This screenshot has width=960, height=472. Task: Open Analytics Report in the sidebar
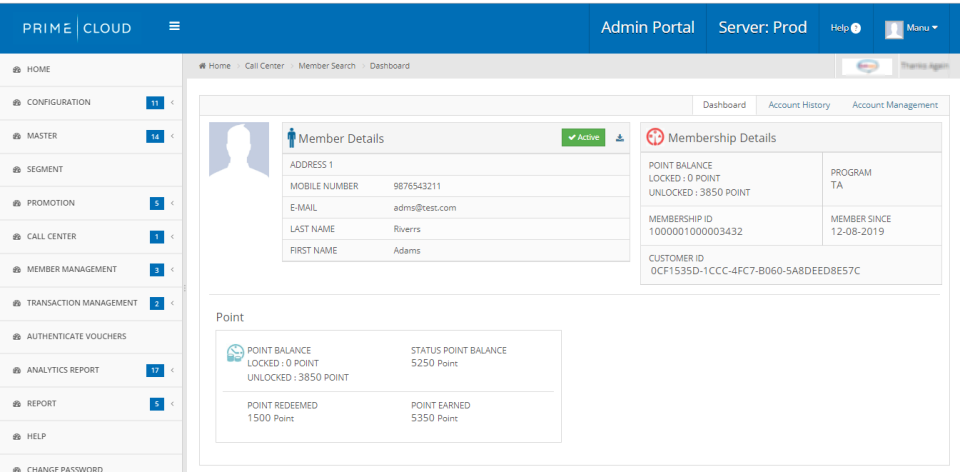91,370
